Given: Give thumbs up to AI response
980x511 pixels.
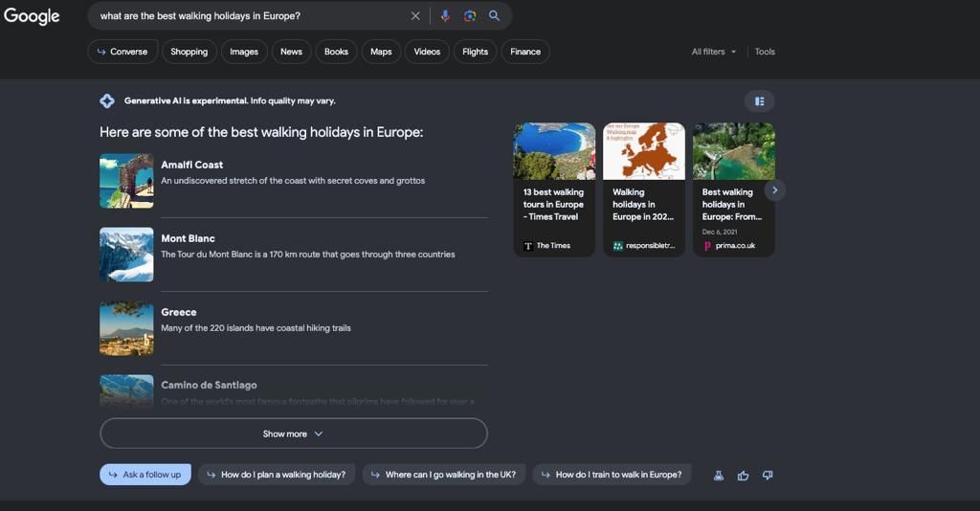Looking at the screenshot, I should 743,475.
